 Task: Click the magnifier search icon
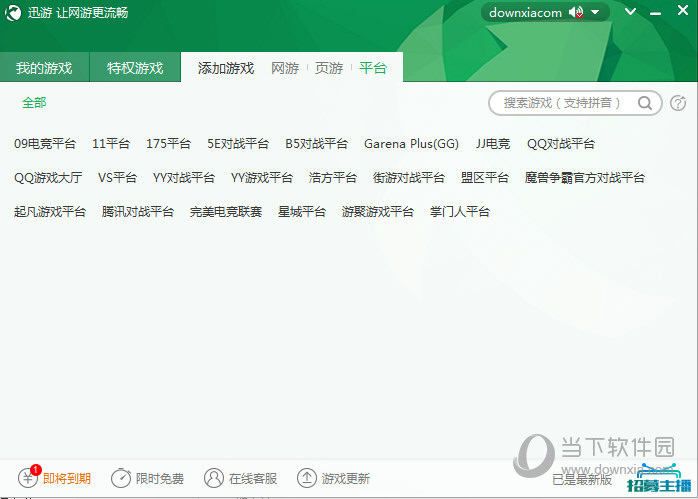click(x=645, y=103)
